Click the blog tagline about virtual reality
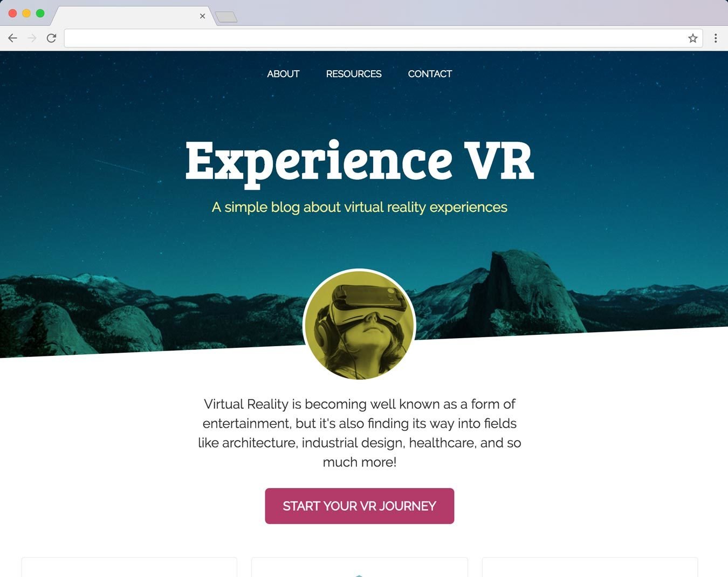 coord(360,208)
